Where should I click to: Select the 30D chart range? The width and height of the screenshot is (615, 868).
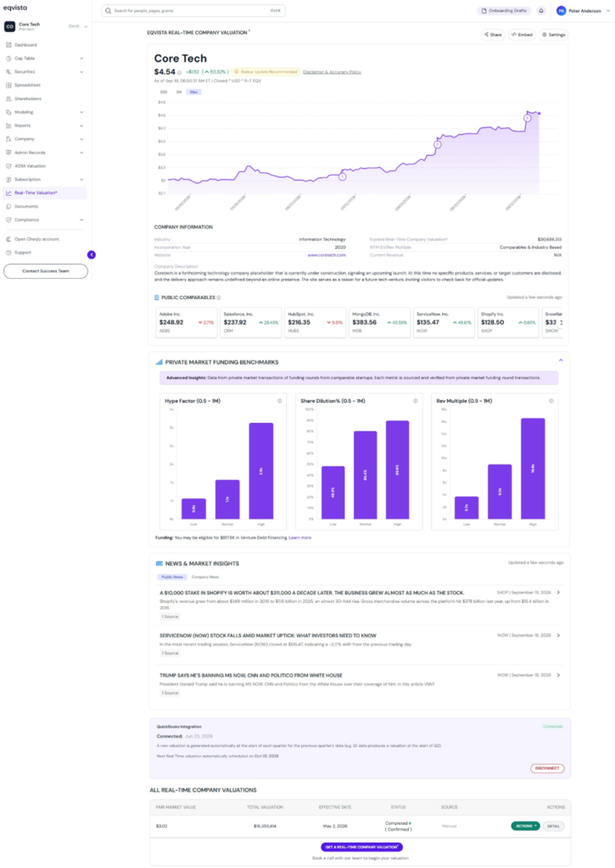click(164, 92)
